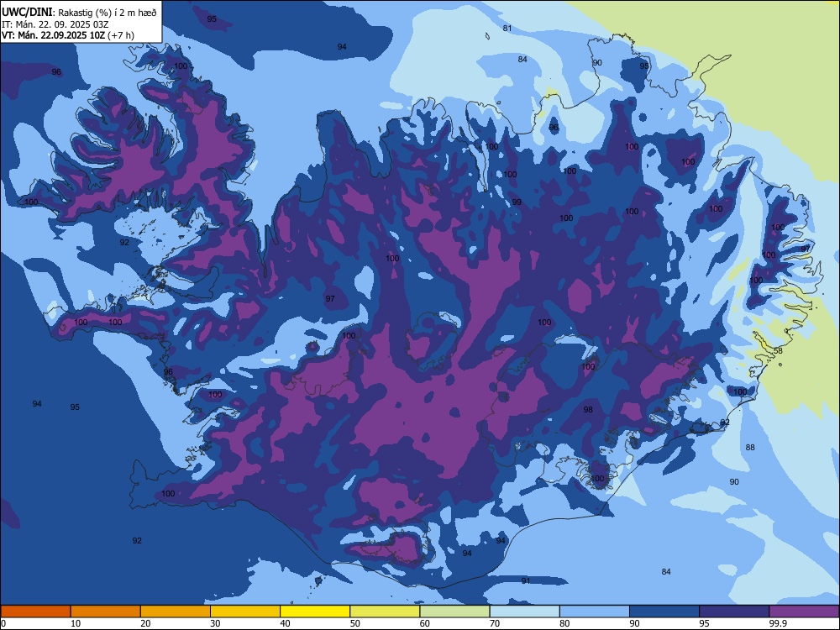Viewport: 840px width, 630px height.
Task: Select the orange 10–20 legend color block
Action: (x=106, y=612)
